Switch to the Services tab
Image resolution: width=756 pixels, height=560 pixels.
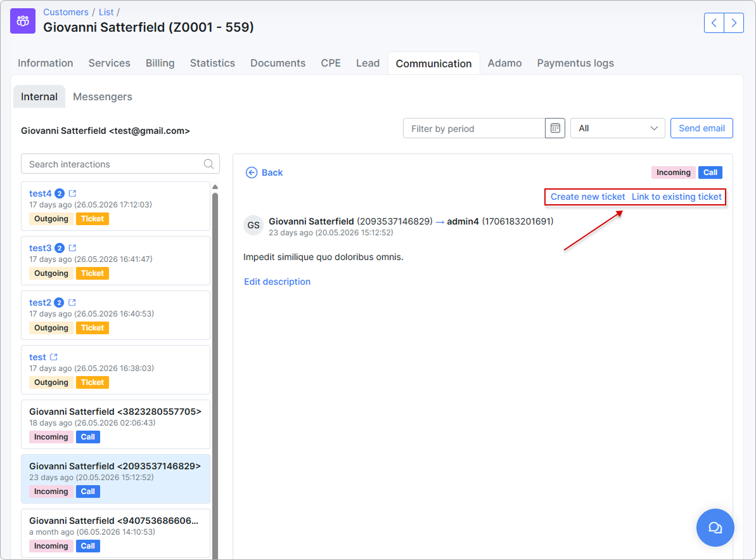[x=110, y=63]
